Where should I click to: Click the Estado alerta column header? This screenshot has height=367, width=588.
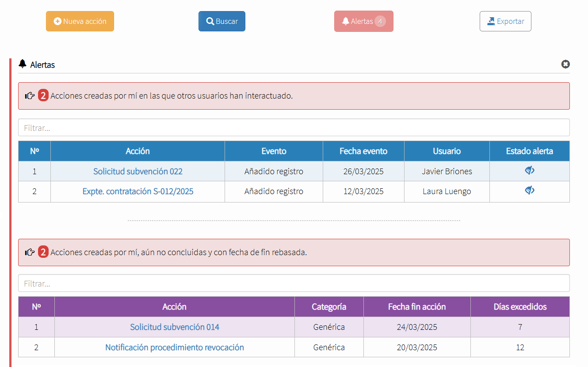[529, 151]
